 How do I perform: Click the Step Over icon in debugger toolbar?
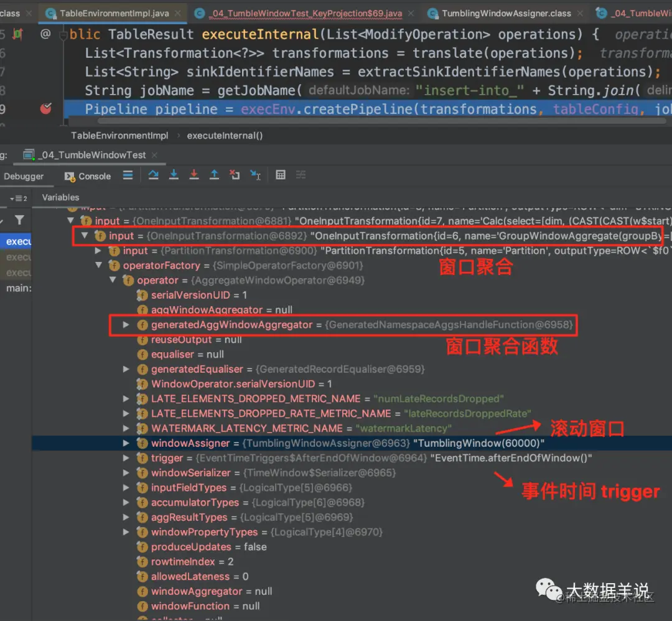pos(153,175)
